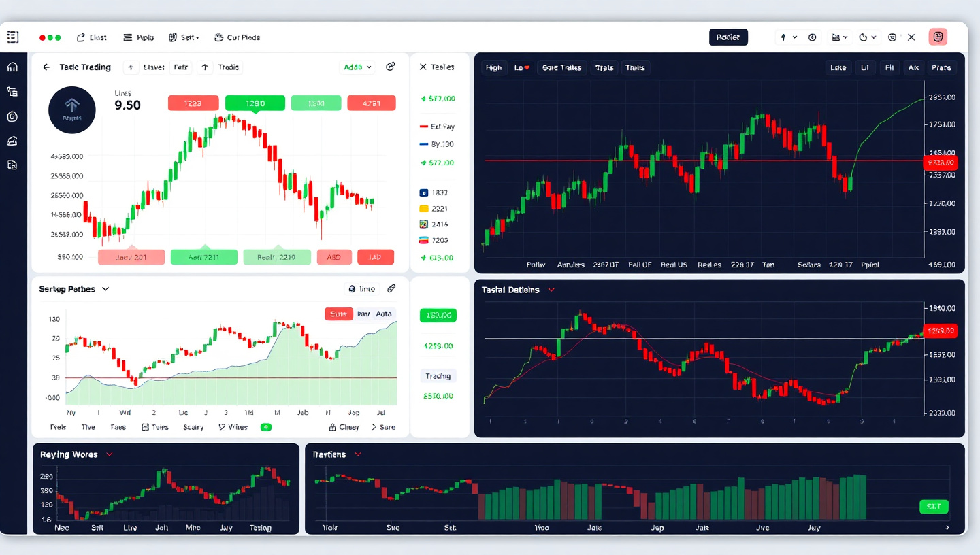Screen dimensions: 980x555
Task: Open the sidebar Home icon
Action: (x=12, y=67)
